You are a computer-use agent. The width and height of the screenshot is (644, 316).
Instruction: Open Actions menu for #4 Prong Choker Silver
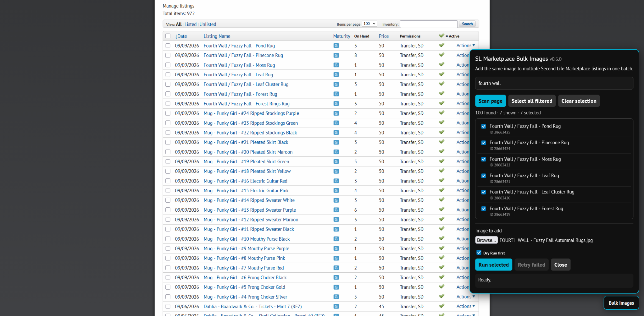[466, 297]
